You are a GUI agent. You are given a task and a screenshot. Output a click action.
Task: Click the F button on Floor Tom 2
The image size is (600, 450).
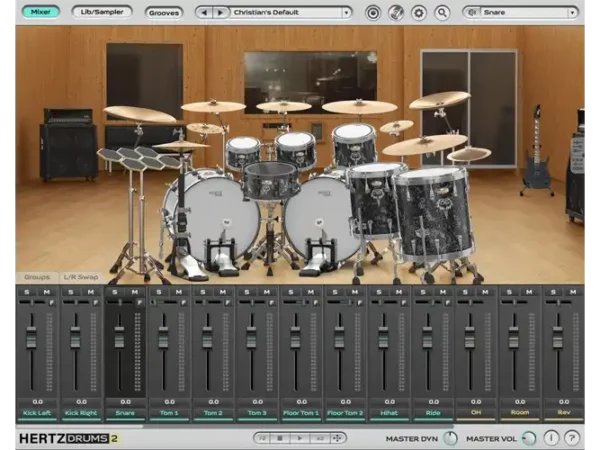360,303
